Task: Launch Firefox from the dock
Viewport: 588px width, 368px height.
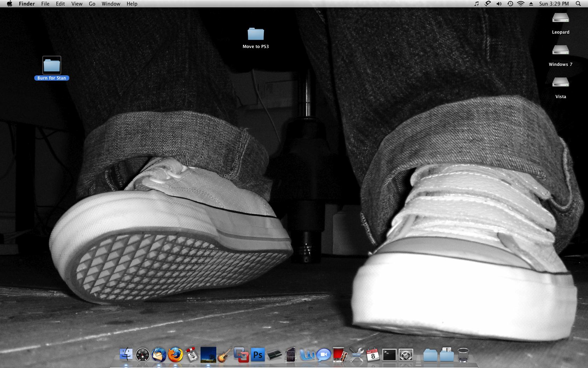Action: (x=175, y=355)
